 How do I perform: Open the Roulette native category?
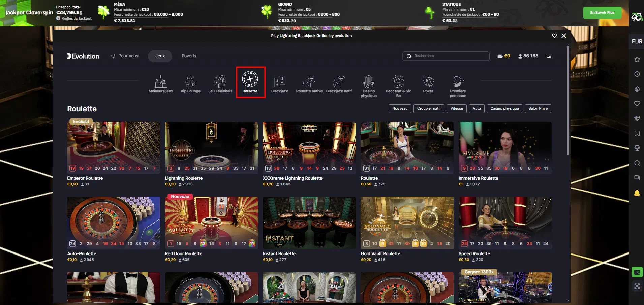(309, 84)
